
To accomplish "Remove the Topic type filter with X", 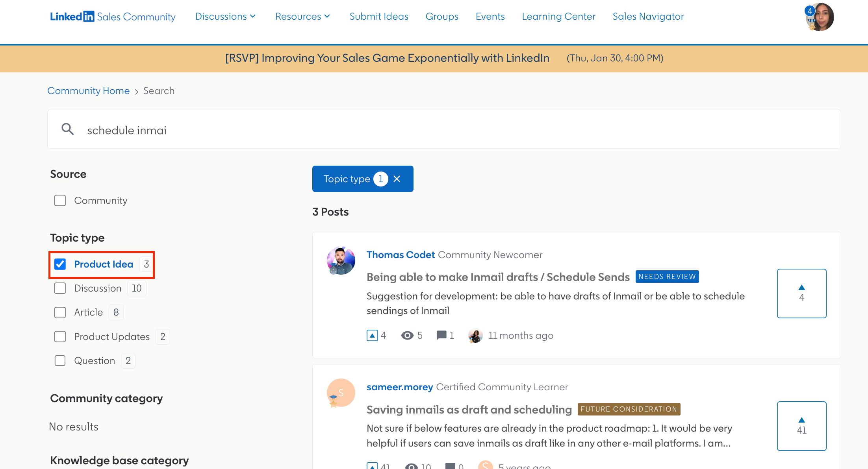I will point(397,179).
